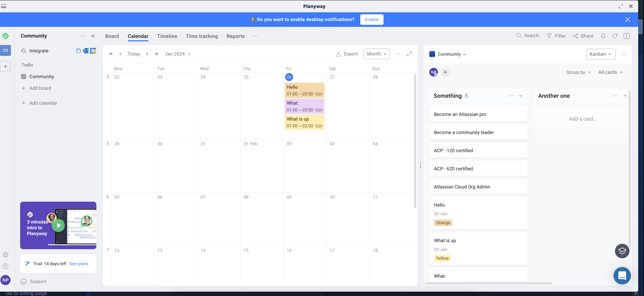Image resolution: width=644 pixels, height=296 pixels.
Task: Uncheck the Community board under Trello
Action: click(23, 76)
